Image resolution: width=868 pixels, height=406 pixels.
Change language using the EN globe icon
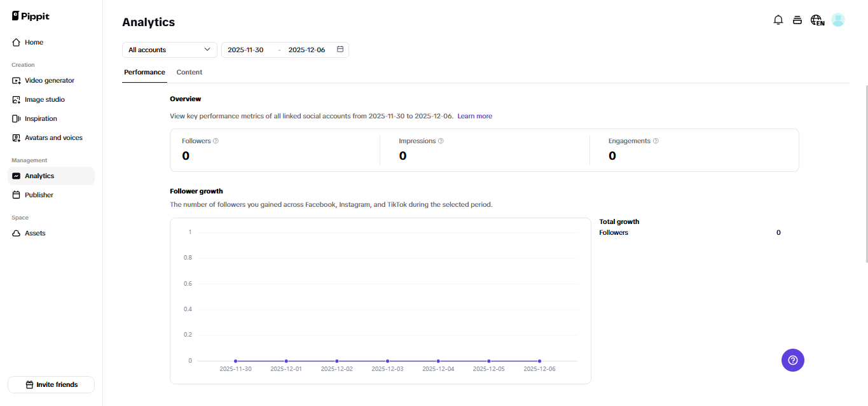point(816,20)
